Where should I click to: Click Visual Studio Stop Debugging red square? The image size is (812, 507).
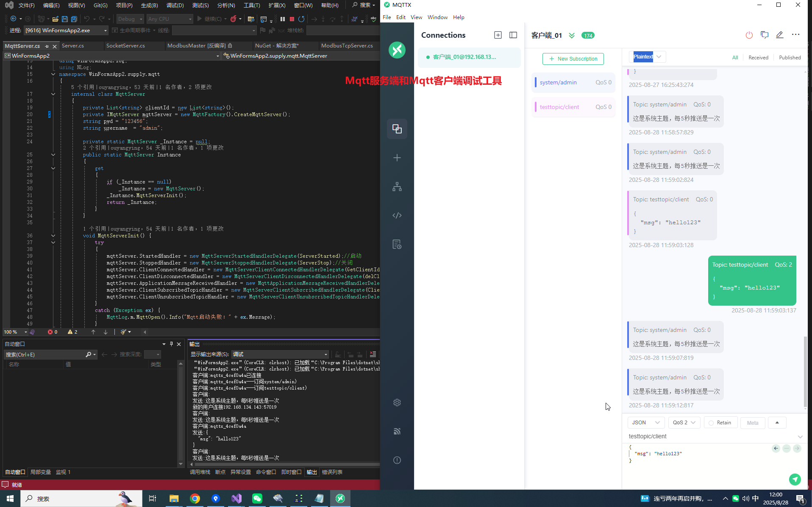click(x=292, y=19)
